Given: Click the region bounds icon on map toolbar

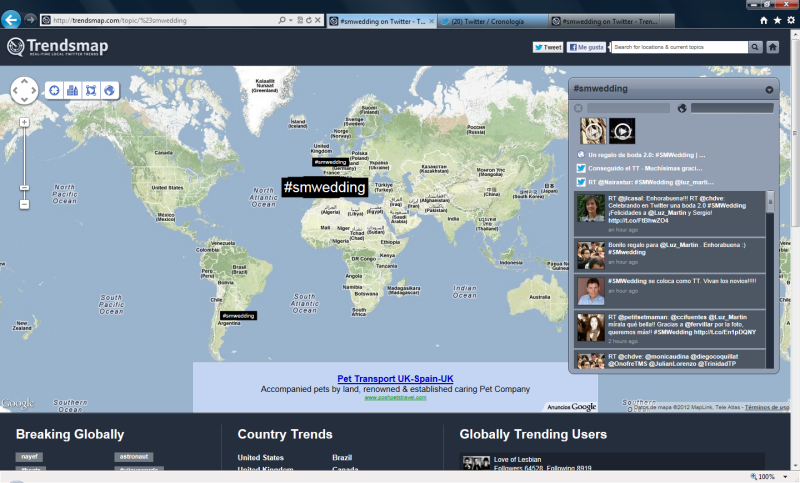Looking at the screenshot, I should [91, 91].
